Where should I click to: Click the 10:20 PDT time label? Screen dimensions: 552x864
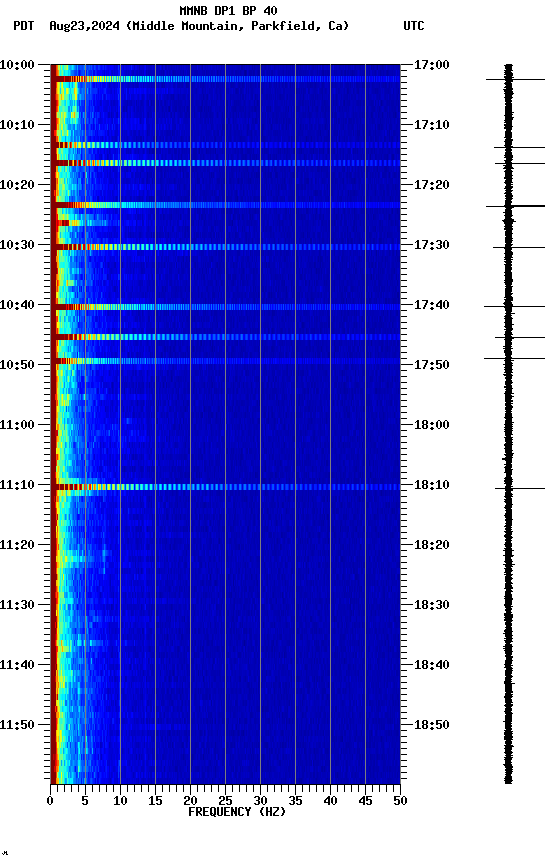17,185
